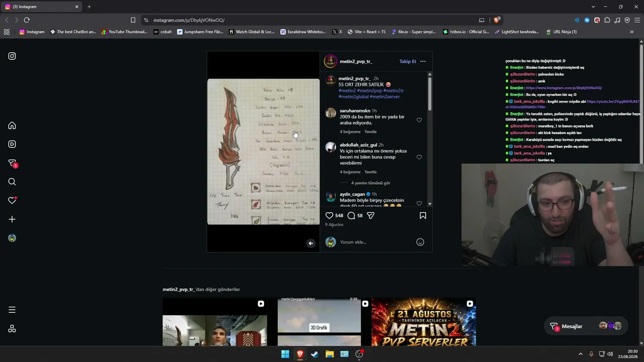Open Windows Start menu
This screenshot has width=644, height=362.
(x=285, y=354)
